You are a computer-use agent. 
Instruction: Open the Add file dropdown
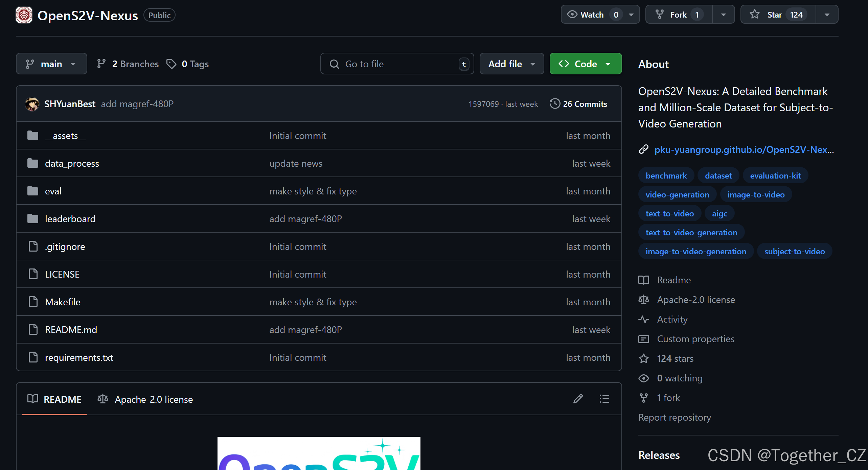pyautogui.click(x=511, y=64)
